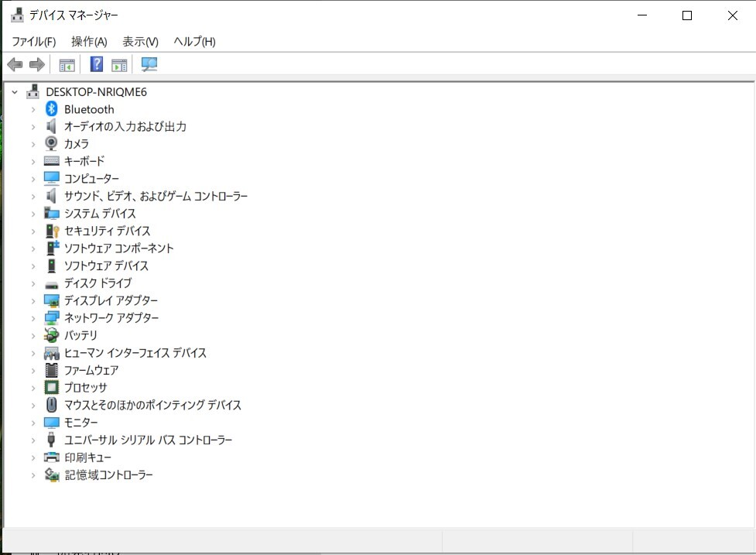Expand the プロセッサ category
The image size is (756, 555).
(x=33, y=388)
